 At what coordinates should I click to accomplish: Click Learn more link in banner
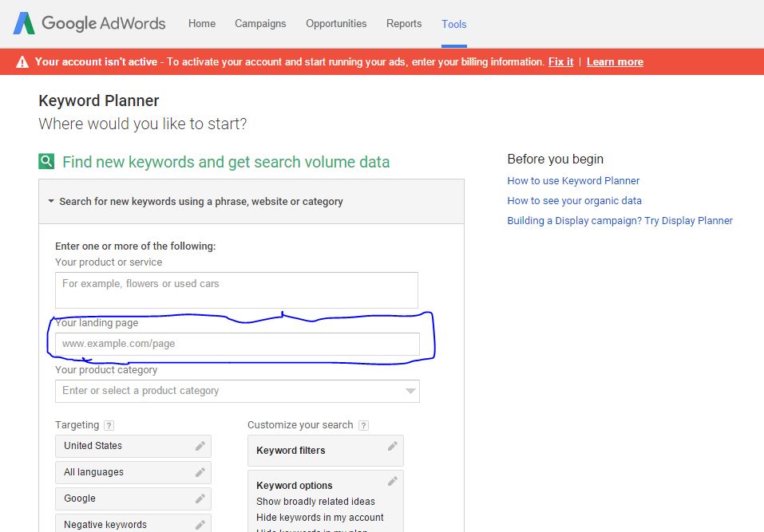point(615,62)
